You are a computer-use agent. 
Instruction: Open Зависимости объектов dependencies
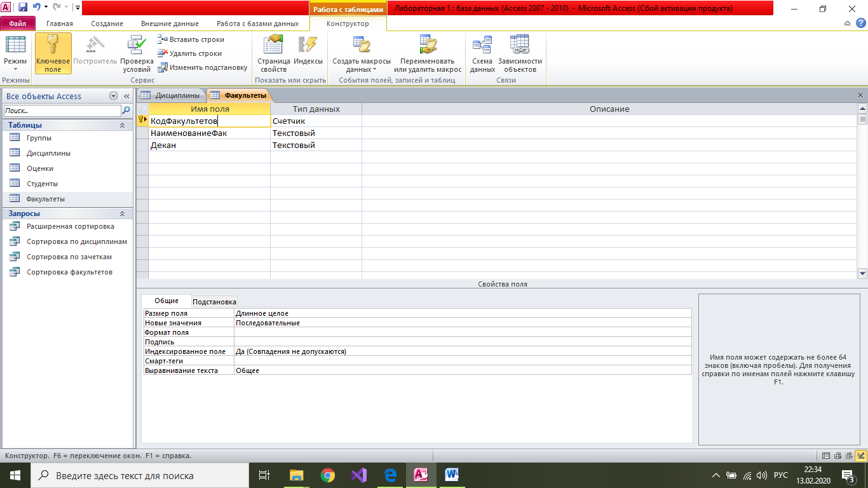pyautogui.click(x=520, y=53)
